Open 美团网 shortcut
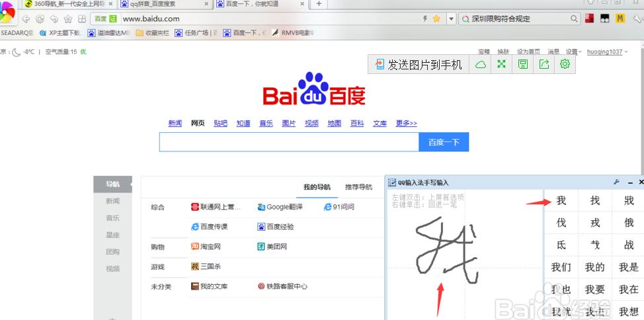644x320 pixels. point(272,247)
